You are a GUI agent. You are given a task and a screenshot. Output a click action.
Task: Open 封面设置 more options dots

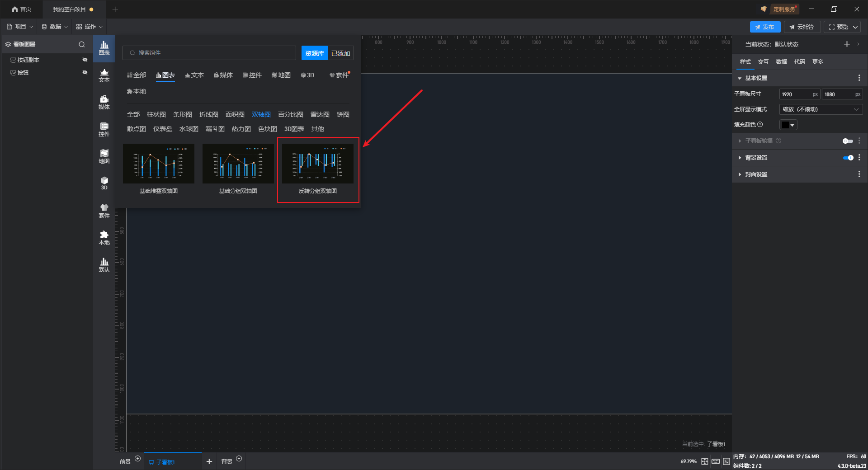859,174
